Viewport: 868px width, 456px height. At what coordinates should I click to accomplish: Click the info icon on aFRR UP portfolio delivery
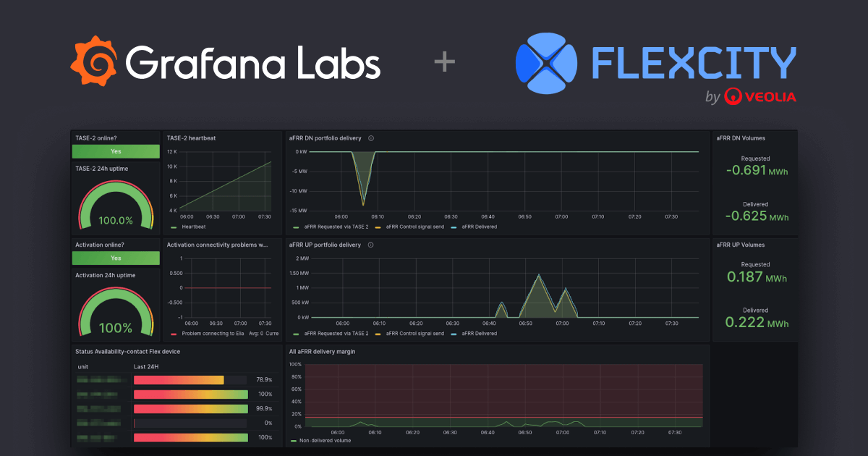[x=370, y=245]
